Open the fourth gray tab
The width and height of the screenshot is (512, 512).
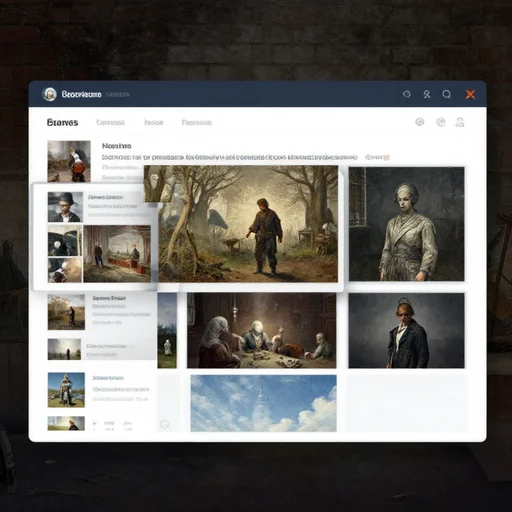pyautogui.click(x=197, y=122)
